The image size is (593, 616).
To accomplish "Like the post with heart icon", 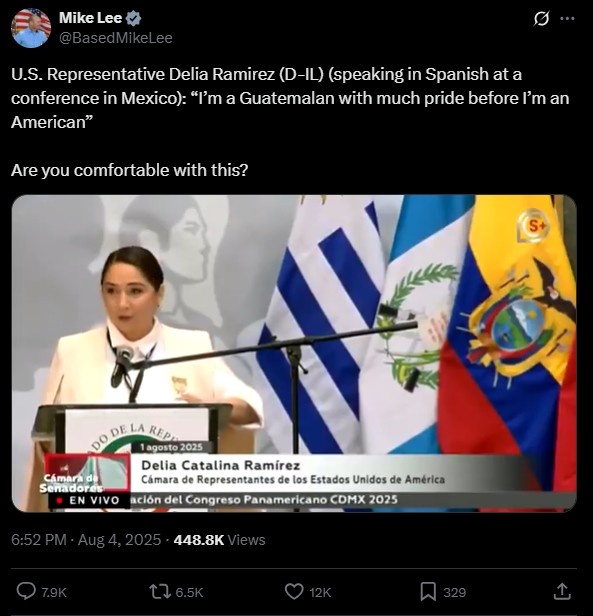I will pyautogui.click(x=294, y=592).
